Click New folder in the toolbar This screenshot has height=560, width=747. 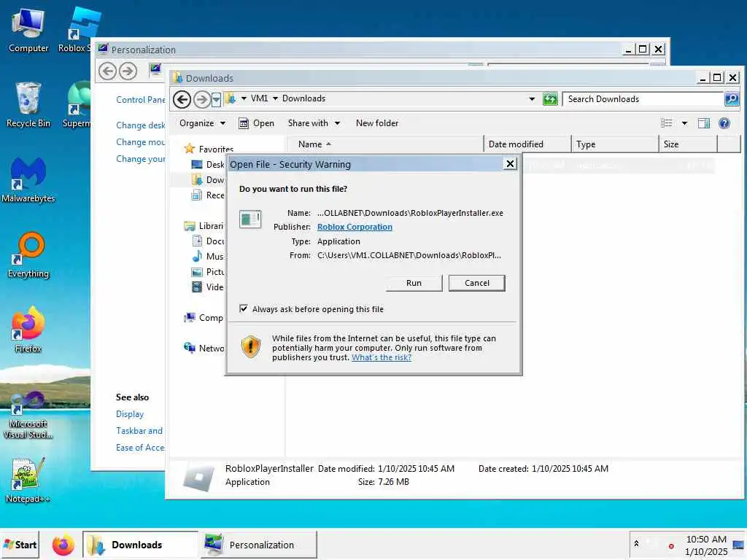coord(377,123)
